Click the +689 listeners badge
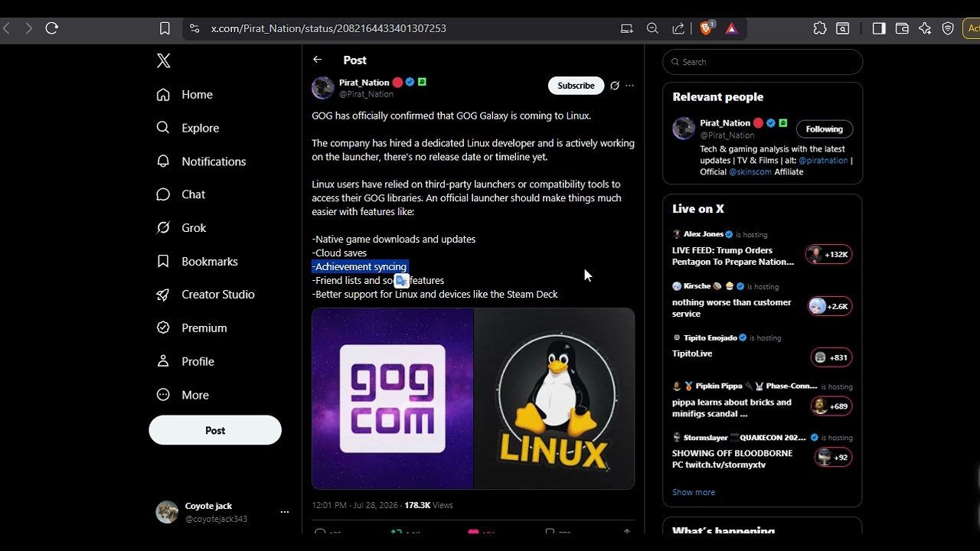Screen dimensions: 980x551 tap(831, 406)
